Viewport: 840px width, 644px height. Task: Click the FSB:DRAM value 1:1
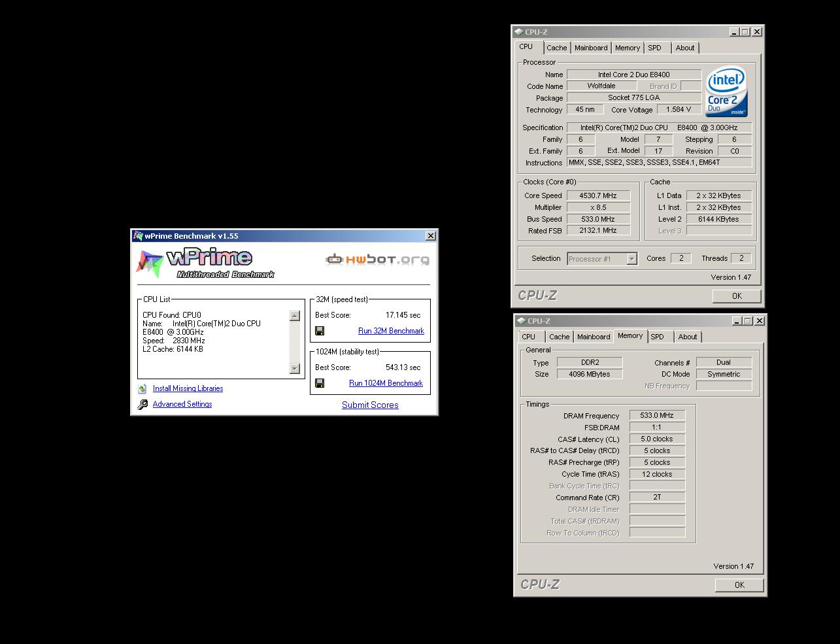click(657, 427)
